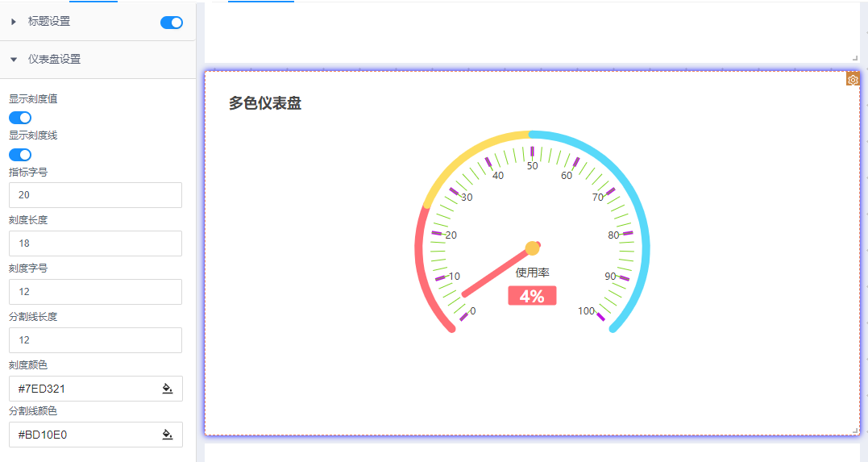Image resolution: width=868 pixels, height=462 pixels.
Task: Click the 80 scale label on gauge
Action: point(613,235)
